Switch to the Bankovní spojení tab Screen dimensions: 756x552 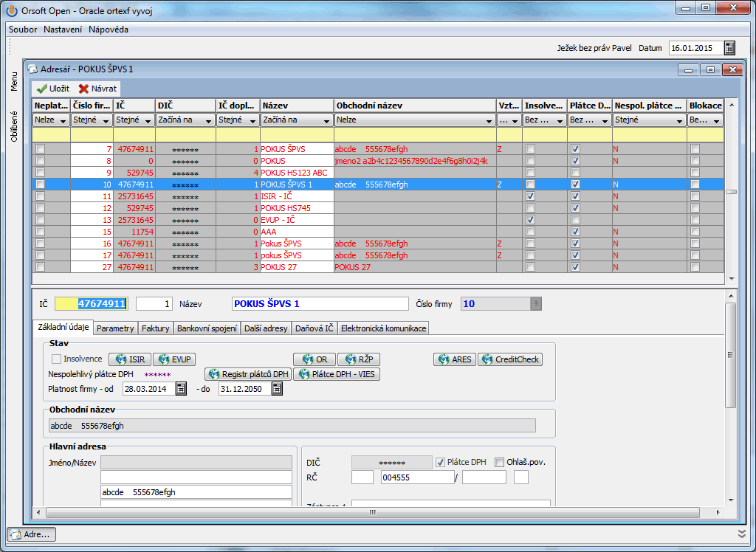(207, 328)
